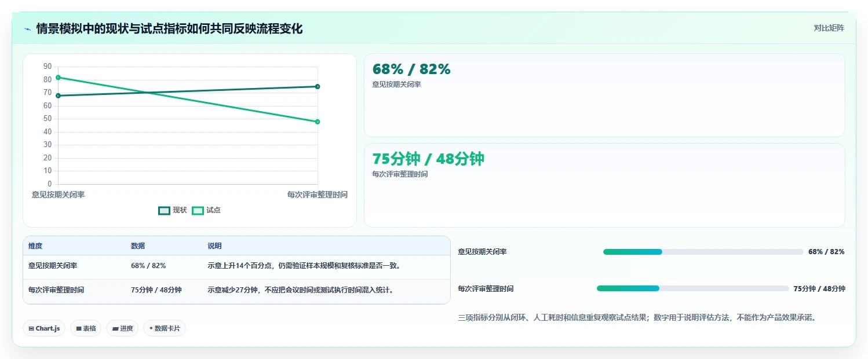The image size is (868, 359).
Task: Click the 现状 data point at value 68
Action: [x=58, y=96]
